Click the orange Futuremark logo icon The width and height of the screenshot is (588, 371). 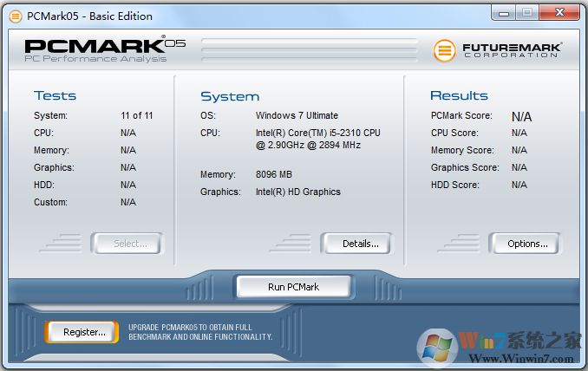(x=445, y=50)
